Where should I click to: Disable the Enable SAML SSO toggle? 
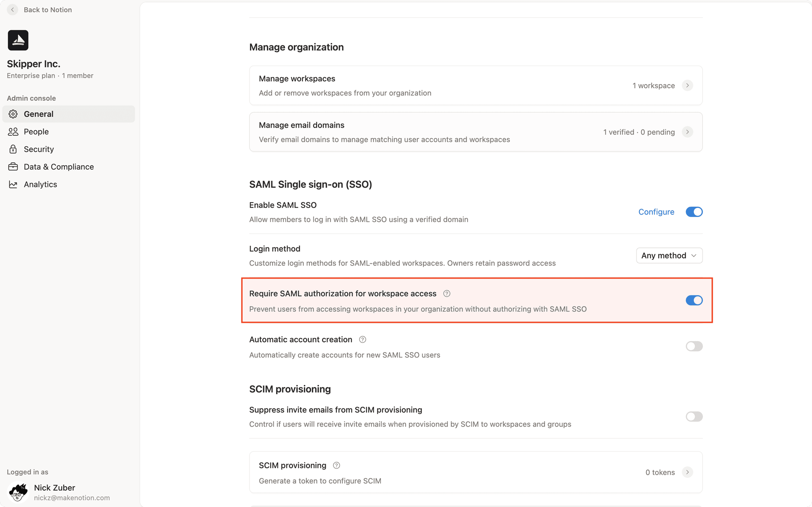click(694, 212)
